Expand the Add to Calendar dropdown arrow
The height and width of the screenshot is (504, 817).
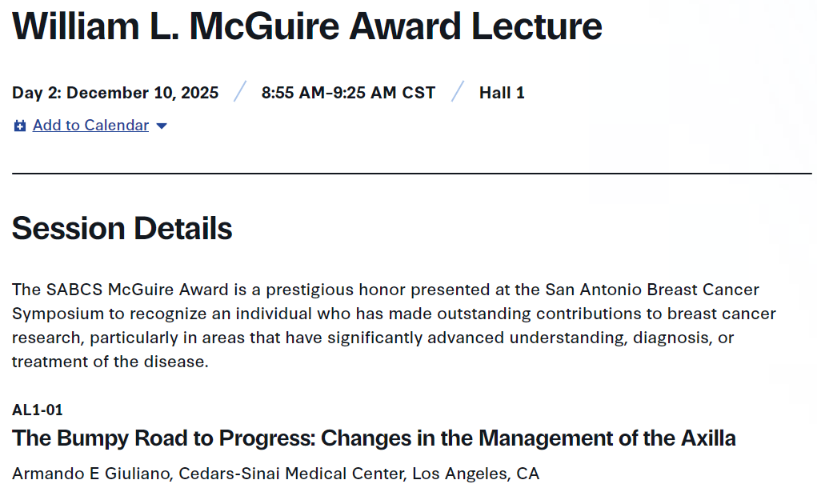coord(162,126)
